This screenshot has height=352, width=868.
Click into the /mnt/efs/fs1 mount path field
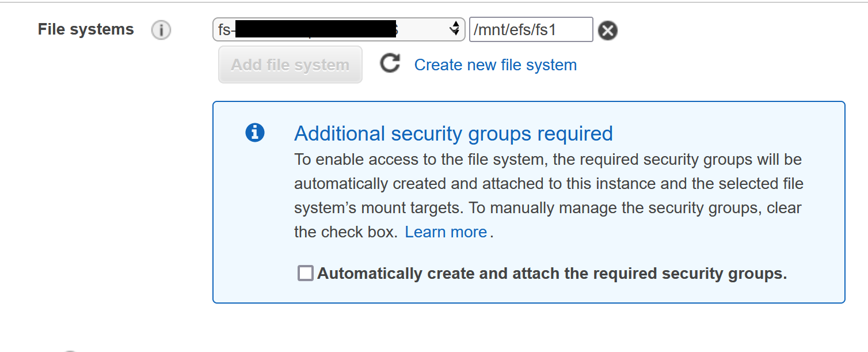point(531,29)
